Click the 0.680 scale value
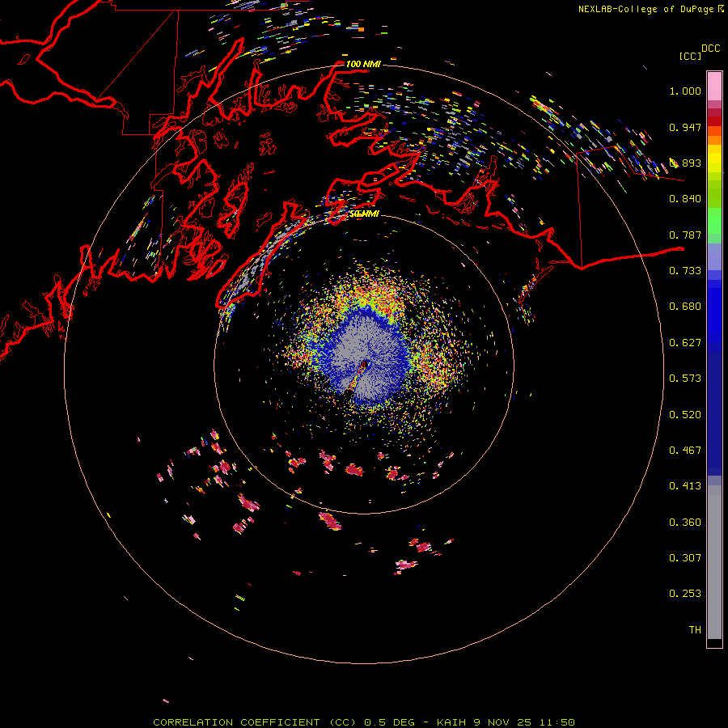The height and width of the screenshot is (728, 728). pos(685,307)
